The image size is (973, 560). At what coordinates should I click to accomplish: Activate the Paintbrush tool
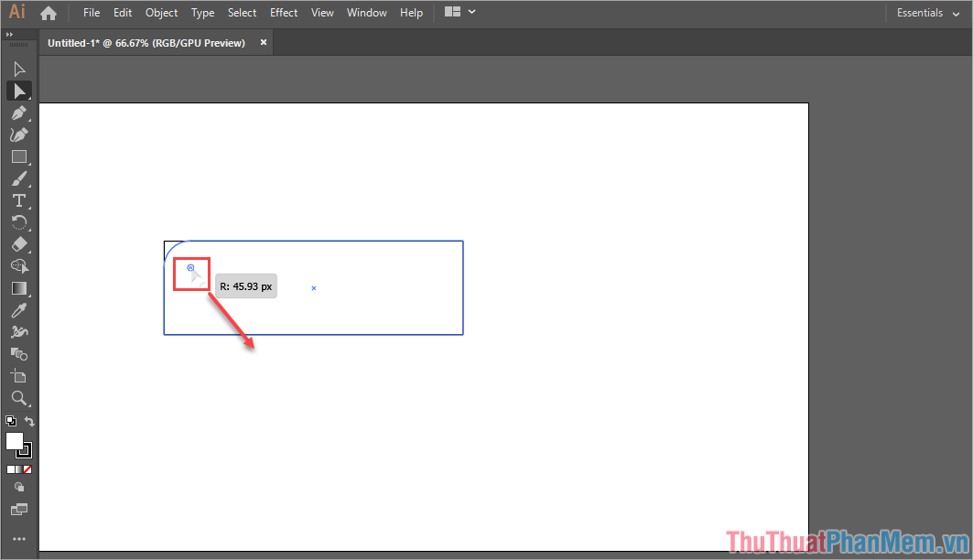(18, 178)
